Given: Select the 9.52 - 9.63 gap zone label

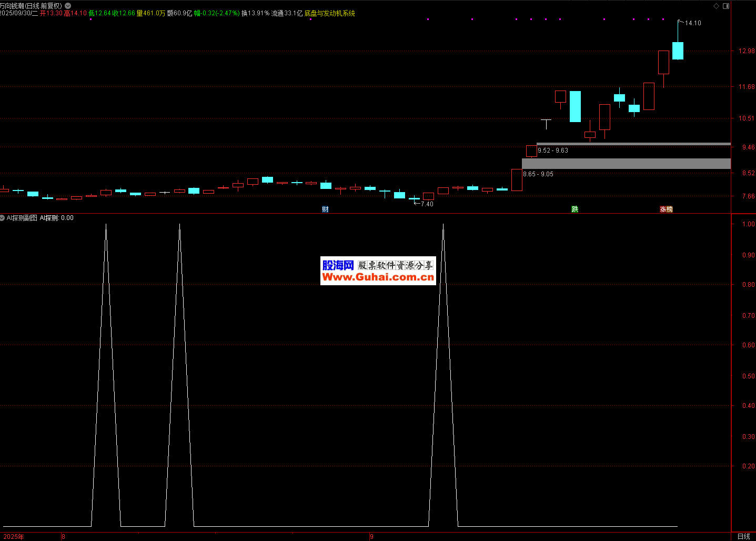Looking at the screenshot, I should point(553,151).
